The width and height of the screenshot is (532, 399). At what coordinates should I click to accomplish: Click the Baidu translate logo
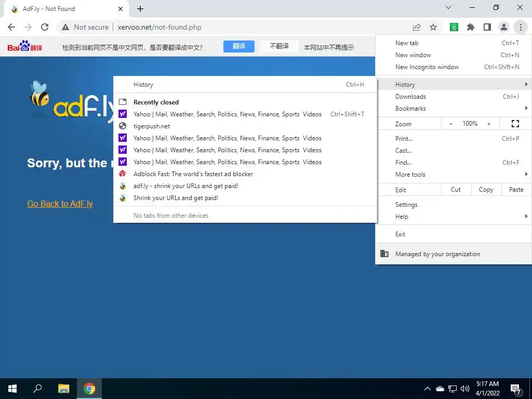tap(25, 46)
